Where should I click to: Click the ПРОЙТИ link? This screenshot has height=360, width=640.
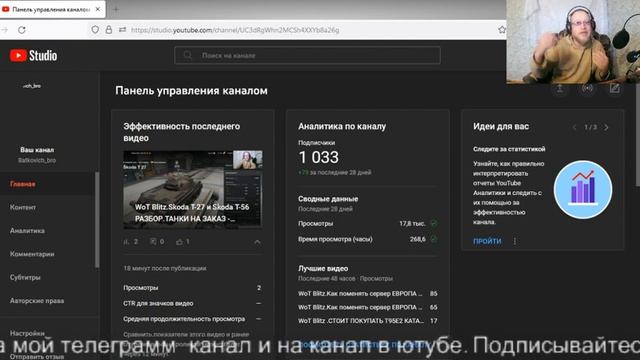click(487, 241)
